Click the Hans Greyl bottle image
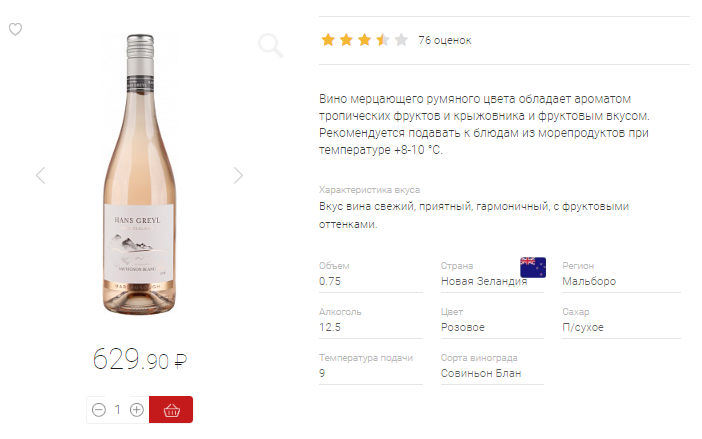Viewport: 702px width, 439px height. tap(139, 175)
